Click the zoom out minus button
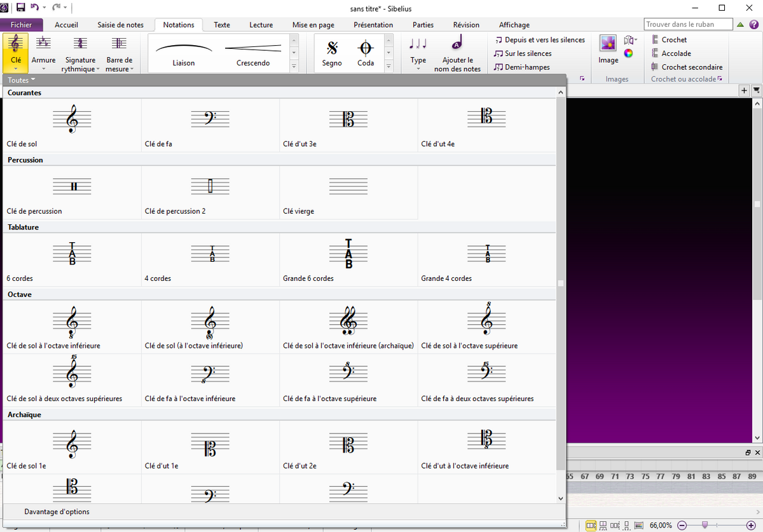Screen dimensions: 763x532 pyautogui.click(x=682, y=525)
